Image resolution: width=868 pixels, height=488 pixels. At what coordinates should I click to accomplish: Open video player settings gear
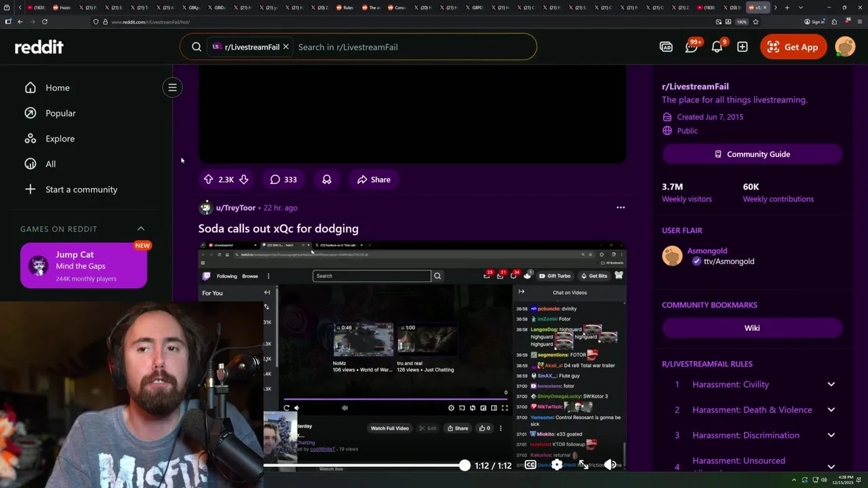click(557, 465)
